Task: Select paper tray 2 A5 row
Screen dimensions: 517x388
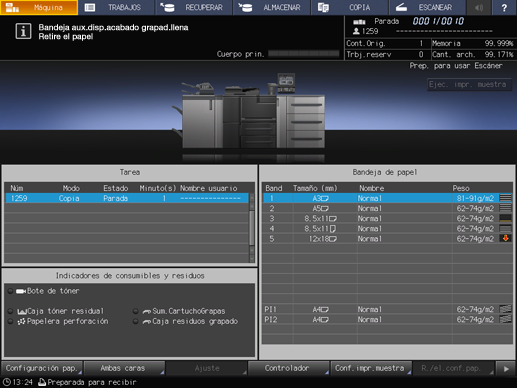Action: 388,209
